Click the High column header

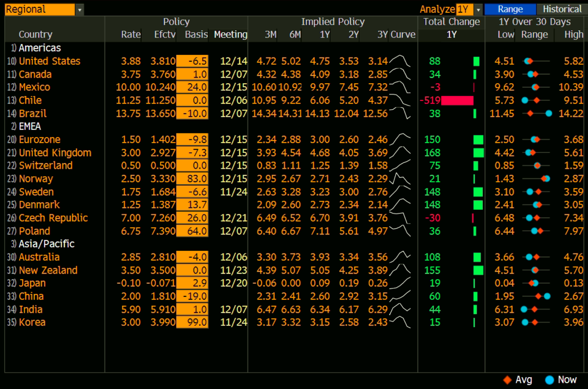click(x=574, y=35)
